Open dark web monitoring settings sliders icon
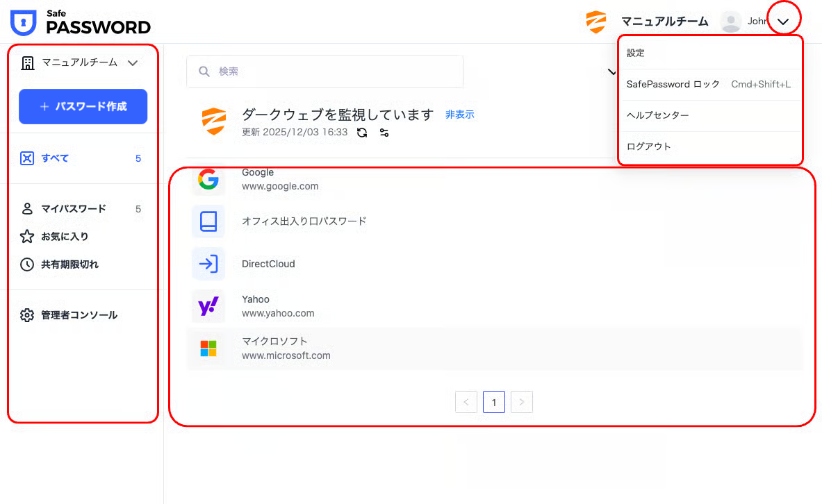The image size is (822, 504). click(x=384, y=133)
